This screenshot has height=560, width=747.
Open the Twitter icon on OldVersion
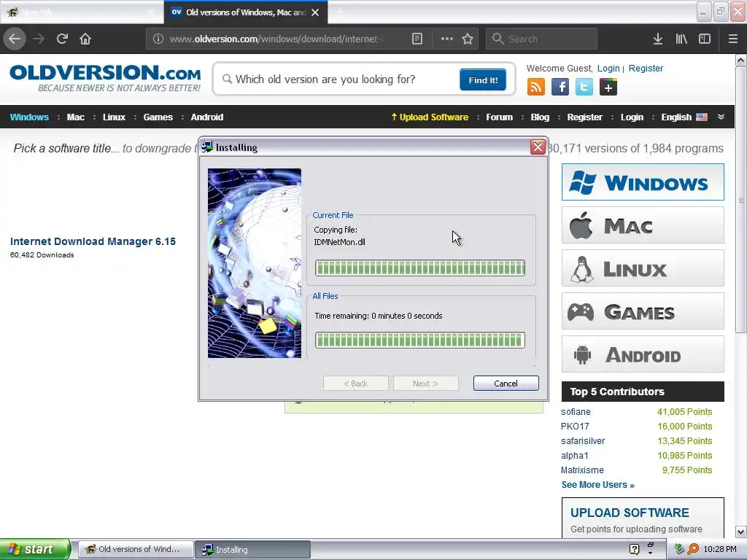(x=584, y=87)
